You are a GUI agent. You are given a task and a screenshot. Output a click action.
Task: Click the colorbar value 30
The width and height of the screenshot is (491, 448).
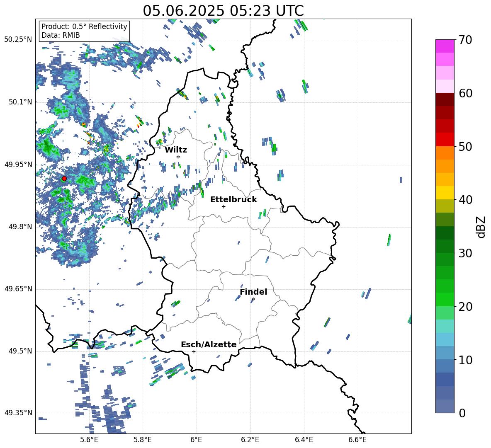pyautogui.click(x=465, y=253)
